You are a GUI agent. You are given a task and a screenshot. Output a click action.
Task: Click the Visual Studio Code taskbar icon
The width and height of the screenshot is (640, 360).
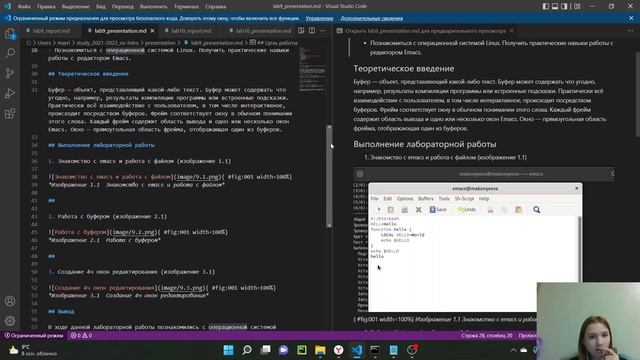357,350
